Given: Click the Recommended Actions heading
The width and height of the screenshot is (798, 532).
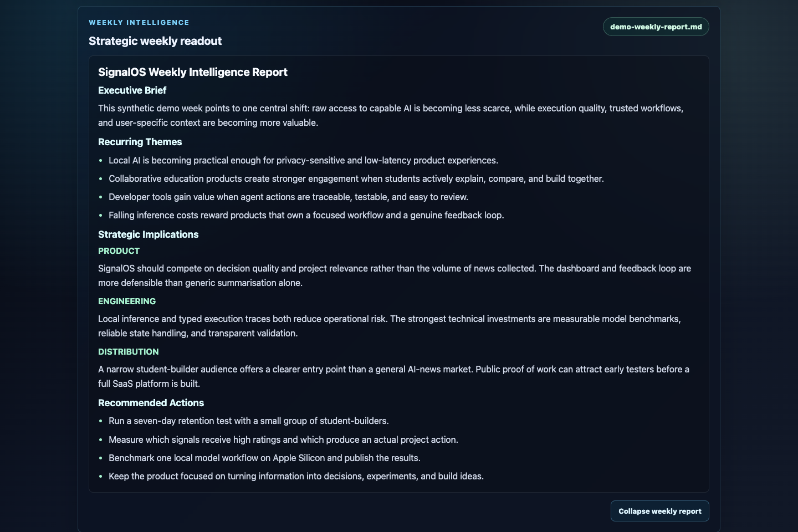Looking at the screenshot, I should pyautogui.click(x=151, y=403).
